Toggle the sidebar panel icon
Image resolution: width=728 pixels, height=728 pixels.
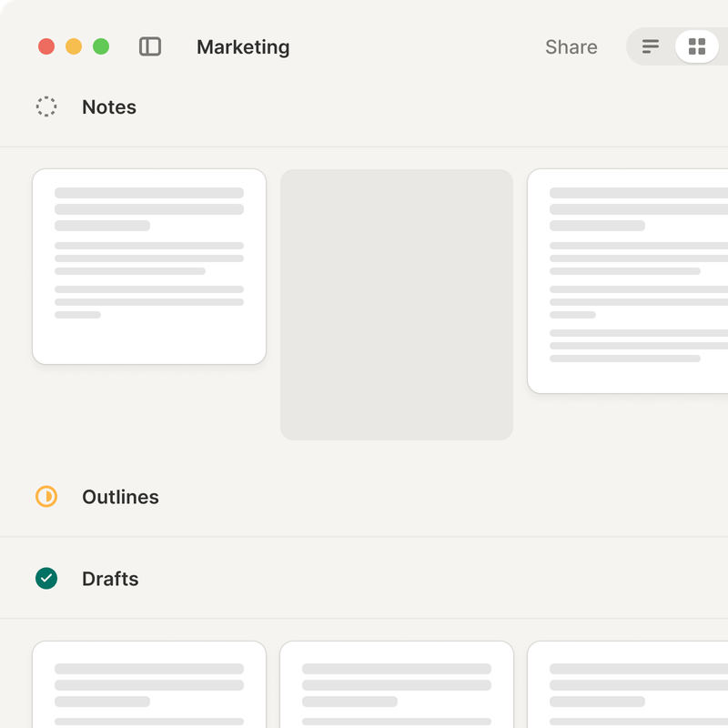[151, 46]
